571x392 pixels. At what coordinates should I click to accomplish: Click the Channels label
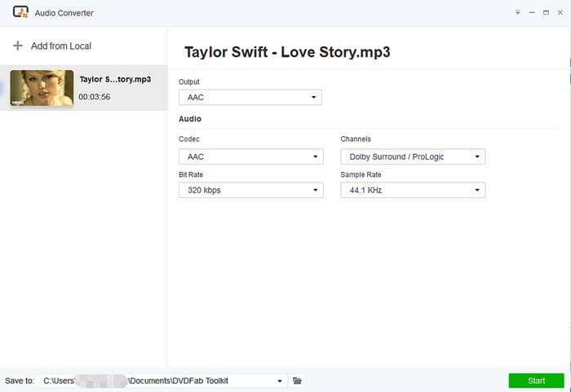click(356, 139)
